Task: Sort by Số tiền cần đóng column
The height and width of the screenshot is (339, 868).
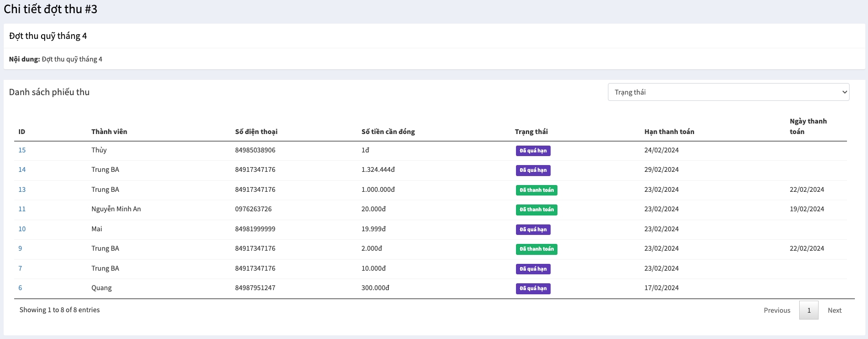Action: (x=388, y=132)
